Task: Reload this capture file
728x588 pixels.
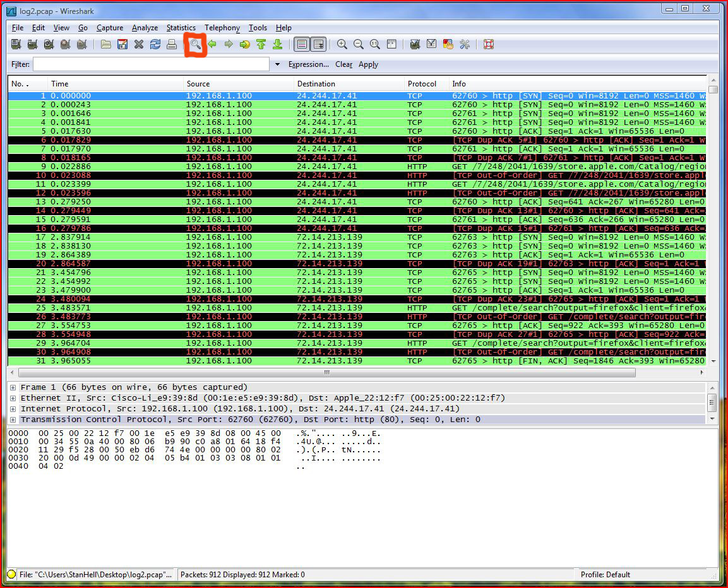Action: (x=155, y=45)
